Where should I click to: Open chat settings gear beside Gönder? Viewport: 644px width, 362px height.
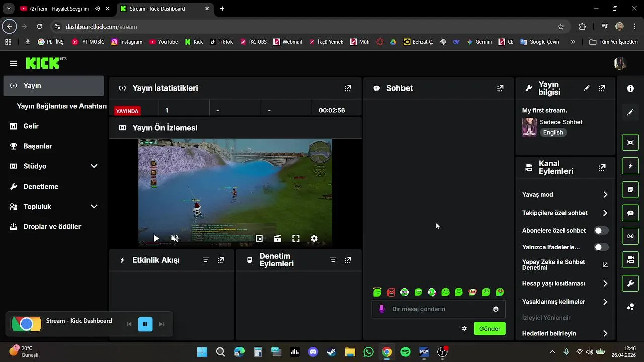pyautogui.click(x=464, y=328)
